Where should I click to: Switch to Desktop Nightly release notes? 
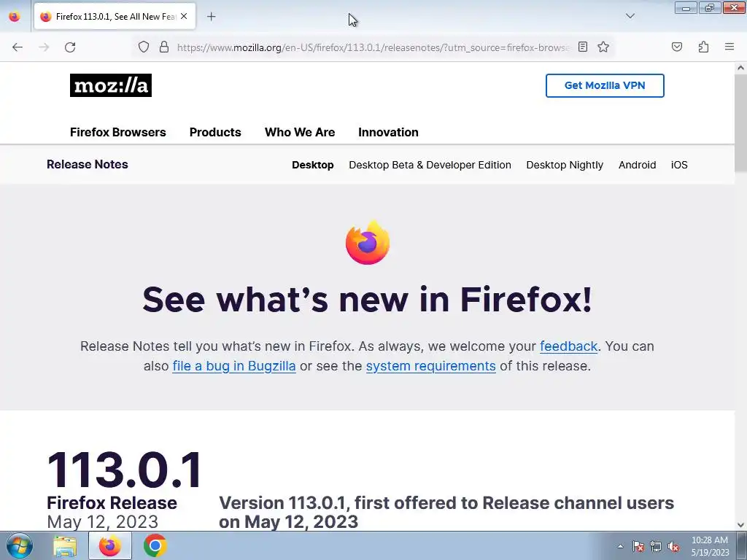pyautogui.click(x=565, y=165)
